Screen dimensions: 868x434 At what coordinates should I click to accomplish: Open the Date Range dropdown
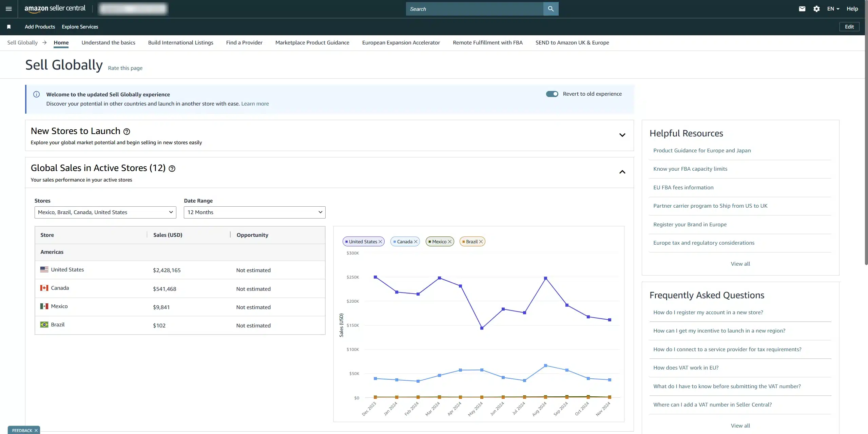[x=254, y=212]
